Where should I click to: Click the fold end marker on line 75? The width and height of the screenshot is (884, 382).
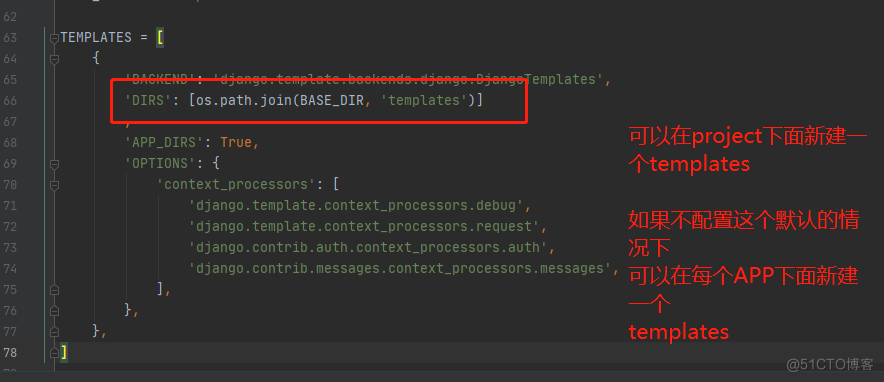tap(54, 290)
